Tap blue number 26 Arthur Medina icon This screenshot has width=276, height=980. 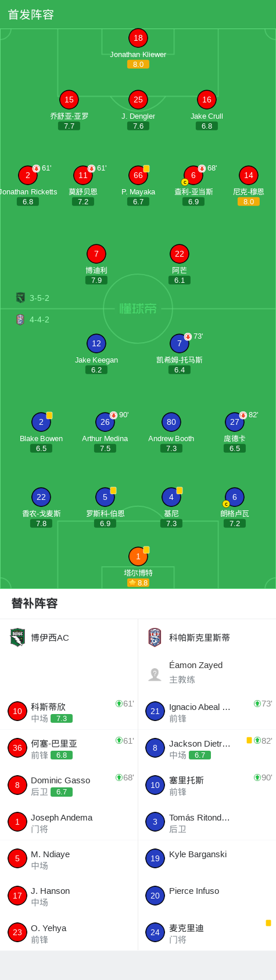(x=105, y=422)
